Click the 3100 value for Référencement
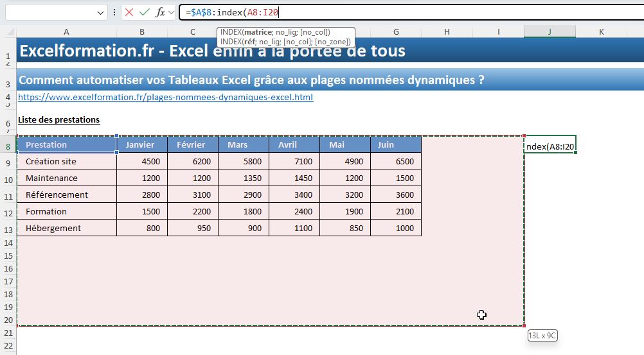 point(193,195)
